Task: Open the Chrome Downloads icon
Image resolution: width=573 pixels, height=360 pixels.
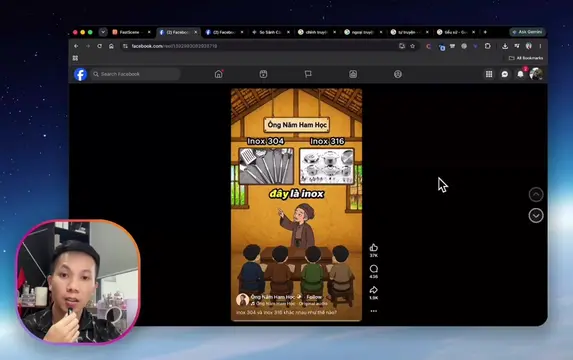Action: (505, 46)
